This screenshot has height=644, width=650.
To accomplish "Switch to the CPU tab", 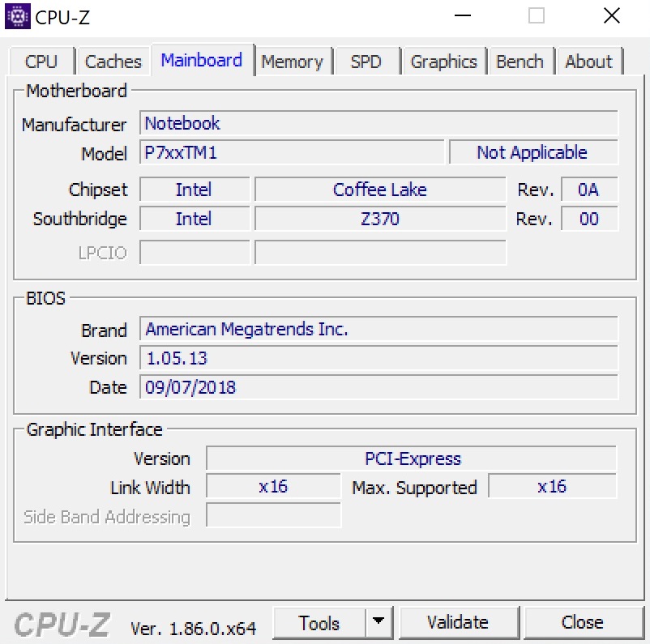I will (41, 62).
